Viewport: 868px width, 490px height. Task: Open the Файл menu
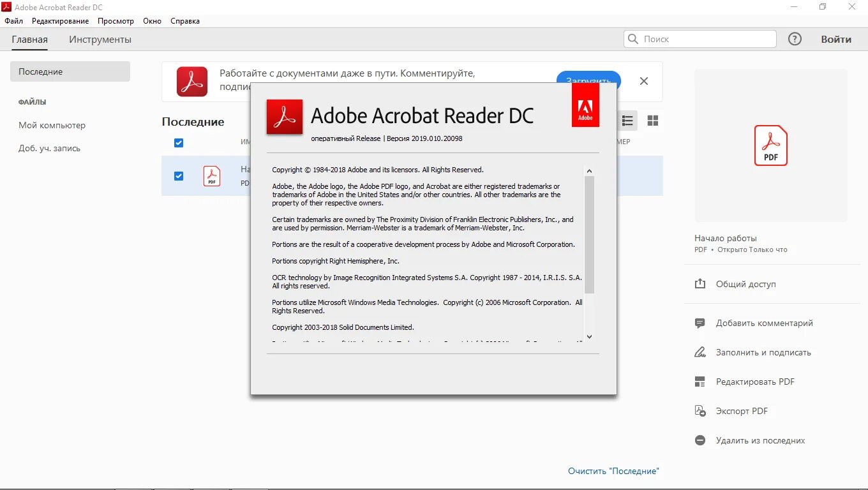pyautogui.click(x=13, y=21)
